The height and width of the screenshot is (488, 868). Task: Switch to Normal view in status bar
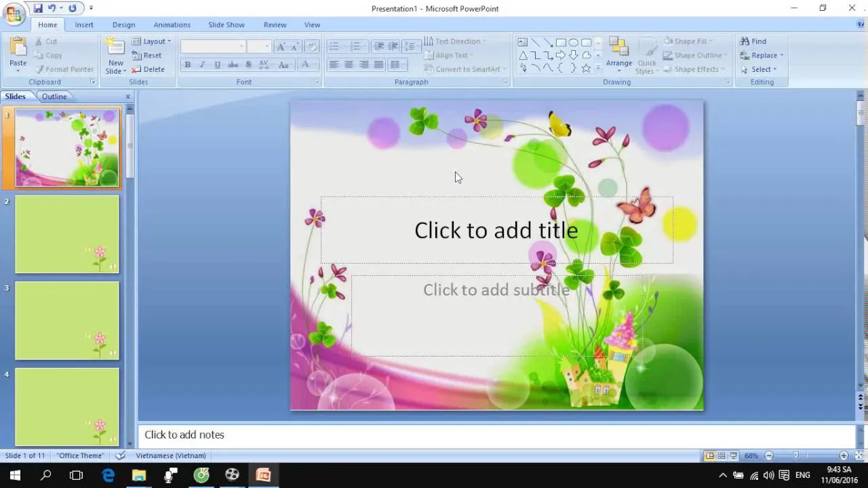[709, 455]
